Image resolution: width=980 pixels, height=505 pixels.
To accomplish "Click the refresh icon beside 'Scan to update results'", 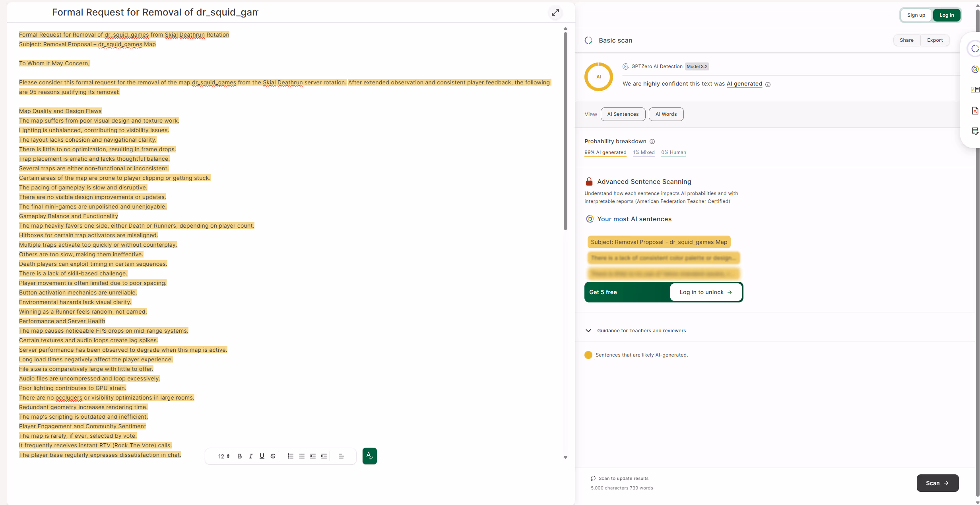I will [x=593, y=478].
